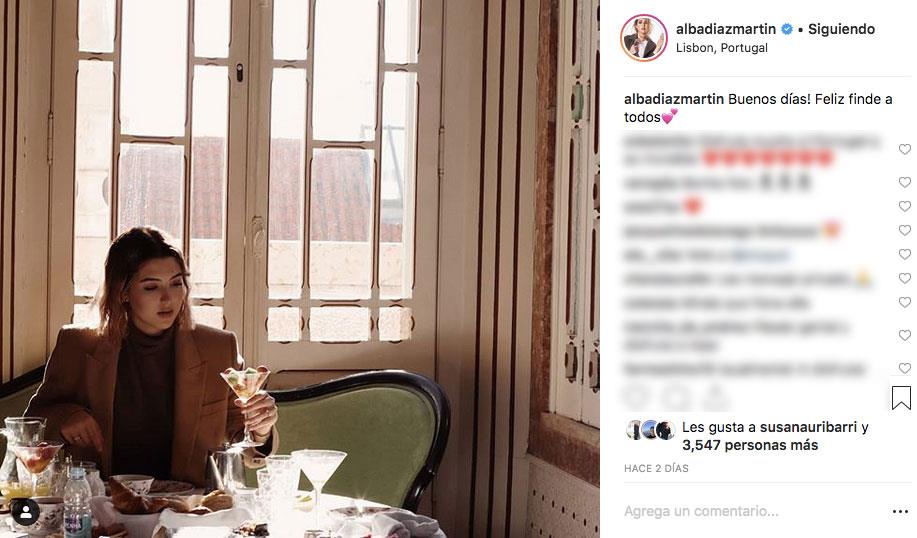This screenshot has width=917, height=538.
Task: Tap the heart beside the fourth comment
Action: [x=905, y=230]
